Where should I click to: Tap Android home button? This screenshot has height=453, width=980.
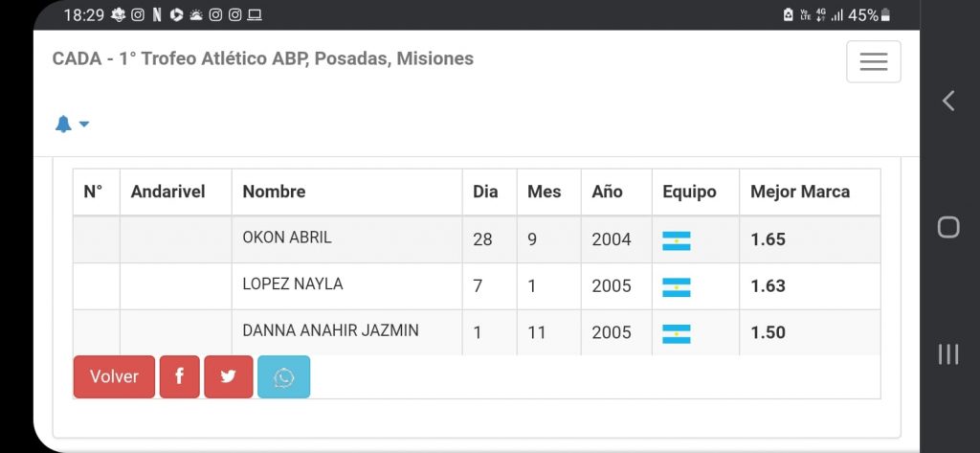[947, 227]
